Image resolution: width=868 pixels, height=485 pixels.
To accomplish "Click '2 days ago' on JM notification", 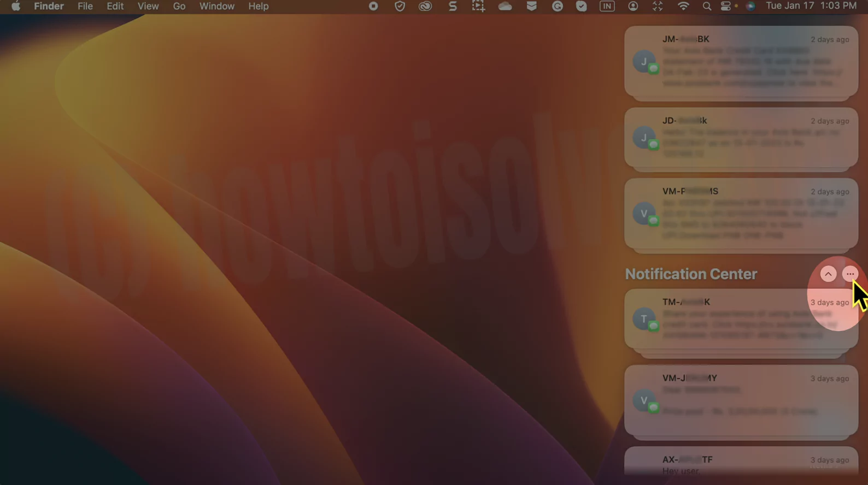I will click(x=830, y=39).
